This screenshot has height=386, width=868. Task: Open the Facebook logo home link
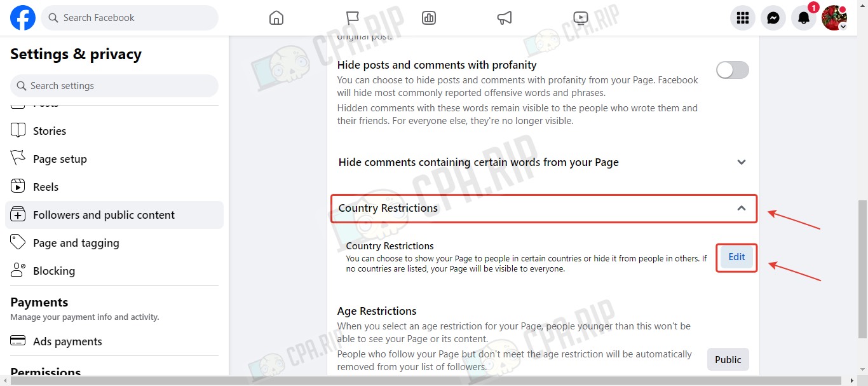click(23, 18)
